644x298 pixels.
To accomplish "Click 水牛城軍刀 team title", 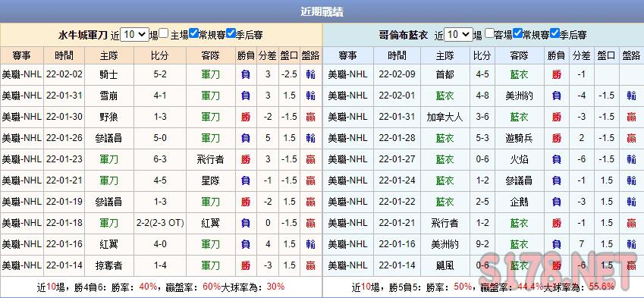I will pyautogui.click(x=83, y=36).
